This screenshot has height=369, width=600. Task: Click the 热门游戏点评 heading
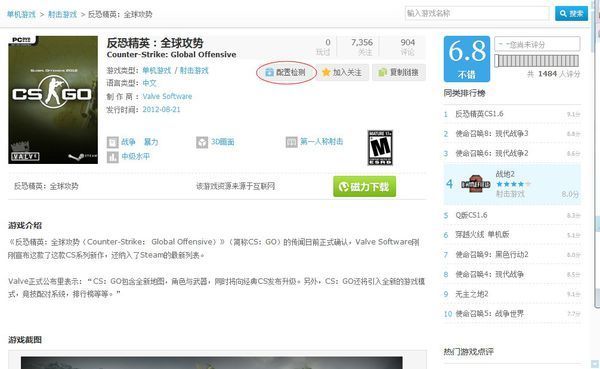coord(468,352)
